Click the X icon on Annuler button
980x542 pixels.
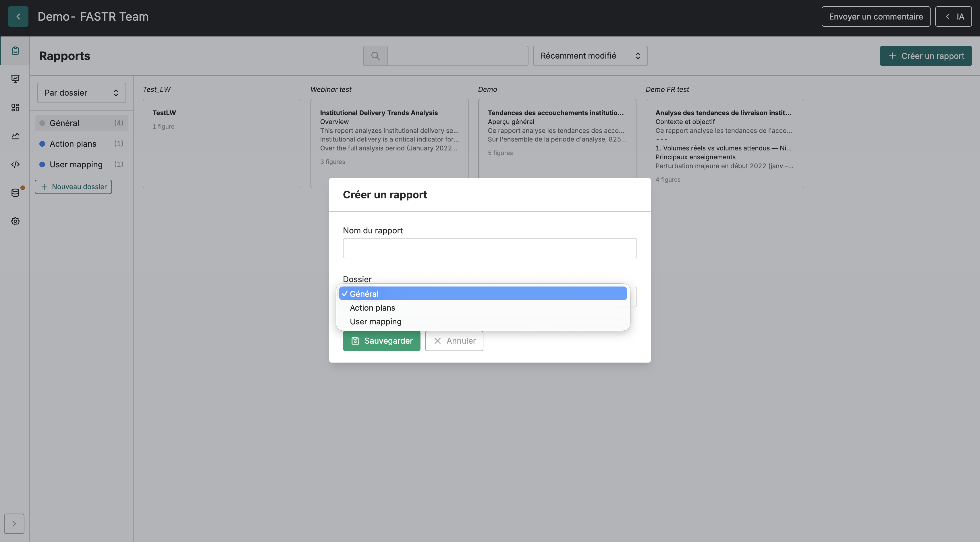437,341
